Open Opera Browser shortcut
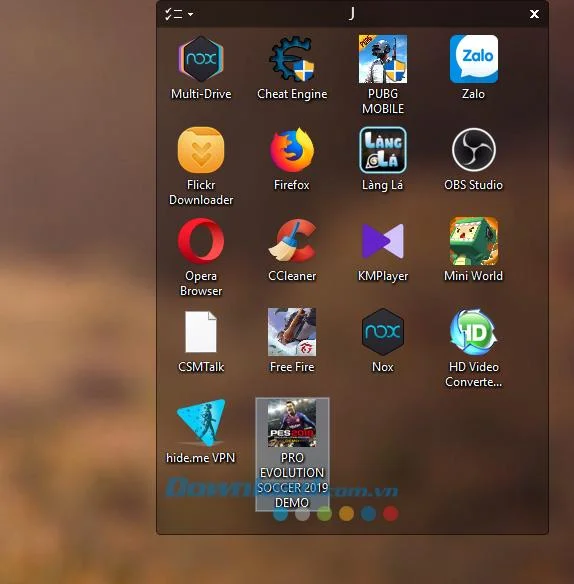 201,241
